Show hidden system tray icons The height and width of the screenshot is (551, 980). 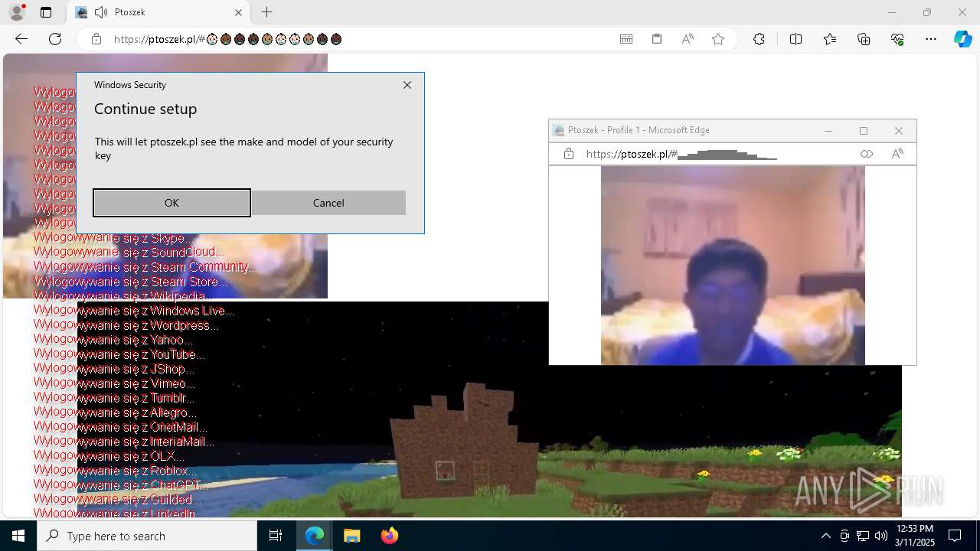click(x=825, y=536)
